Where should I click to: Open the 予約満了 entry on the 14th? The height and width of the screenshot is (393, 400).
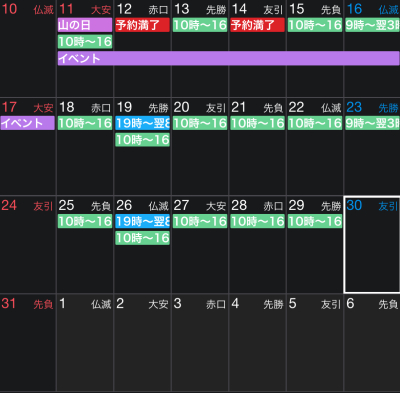tap(257, 25)
